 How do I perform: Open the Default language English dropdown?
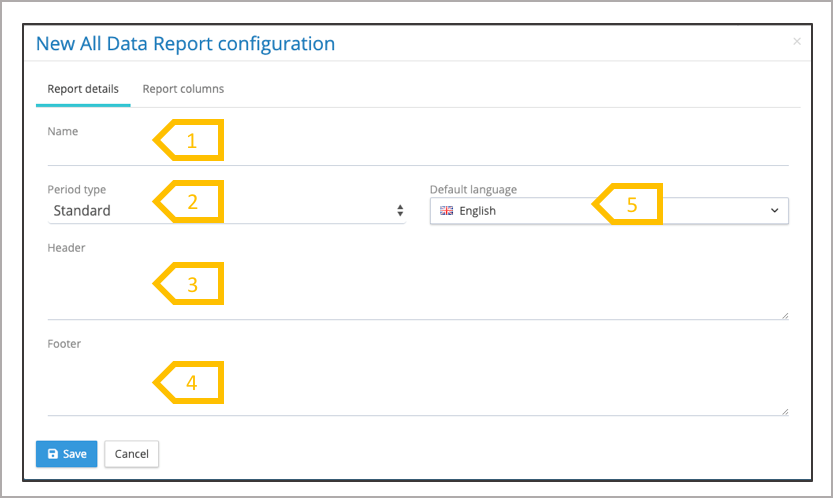[608, 211]
